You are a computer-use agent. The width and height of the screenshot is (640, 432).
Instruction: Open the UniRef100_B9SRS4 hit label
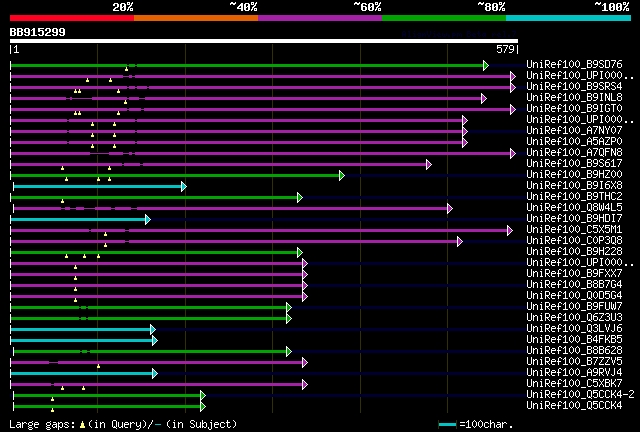coord(574,86)
